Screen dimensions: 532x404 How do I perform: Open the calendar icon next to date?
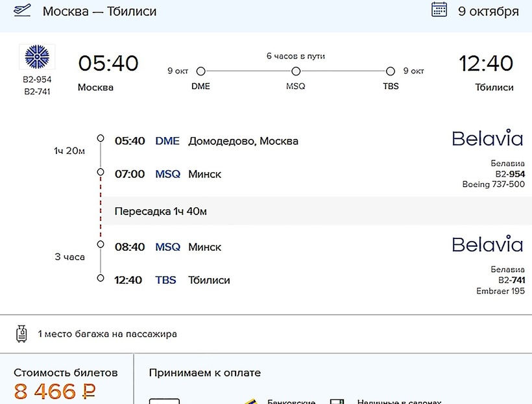pyautogui.click(x=439, y=10)
